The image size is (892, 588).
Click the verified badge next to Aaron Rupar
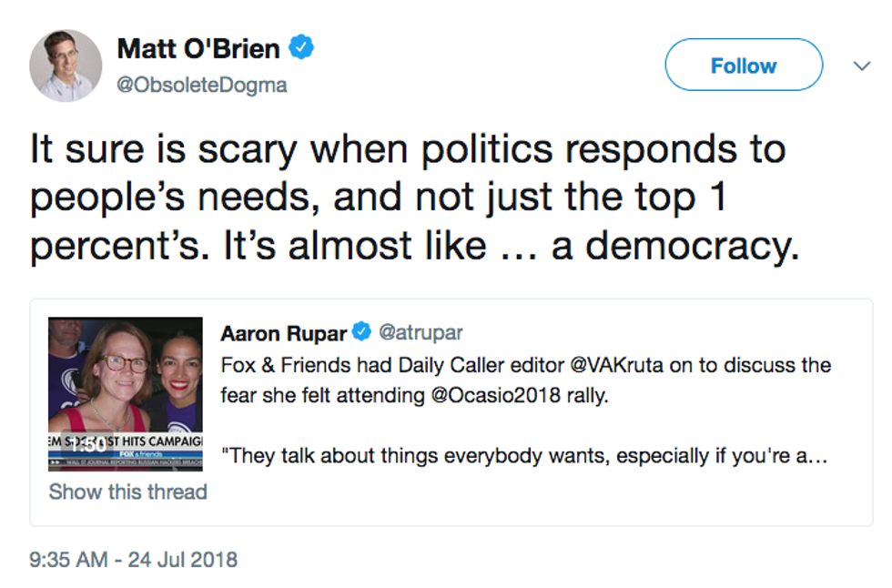(x=361, y=333)
